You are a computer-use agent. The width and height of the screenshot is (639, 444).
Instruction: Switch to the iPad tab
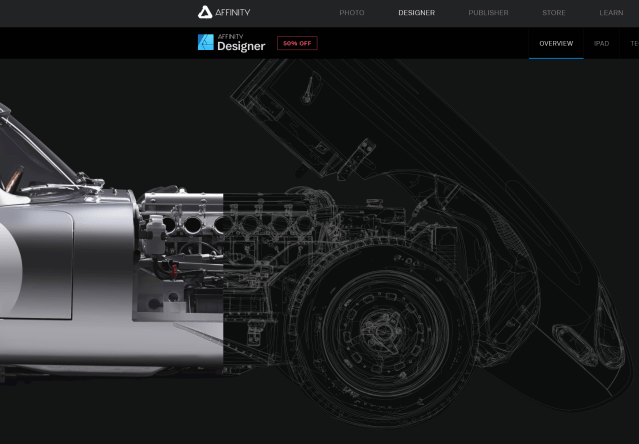[x=601, y=43]
